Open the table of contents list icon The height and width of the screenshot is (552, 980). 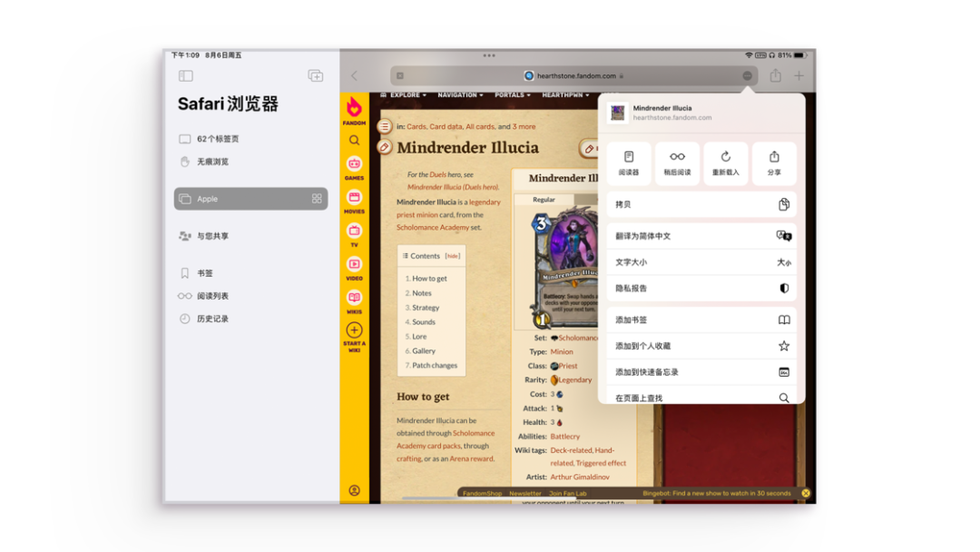[385, 126]
